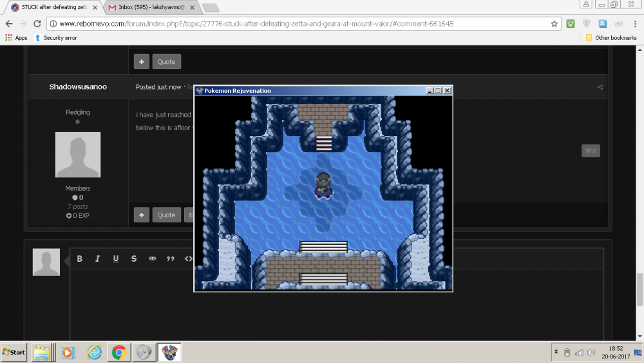Go back in browser history
The image size is (644, 363).
pos(9,24)
